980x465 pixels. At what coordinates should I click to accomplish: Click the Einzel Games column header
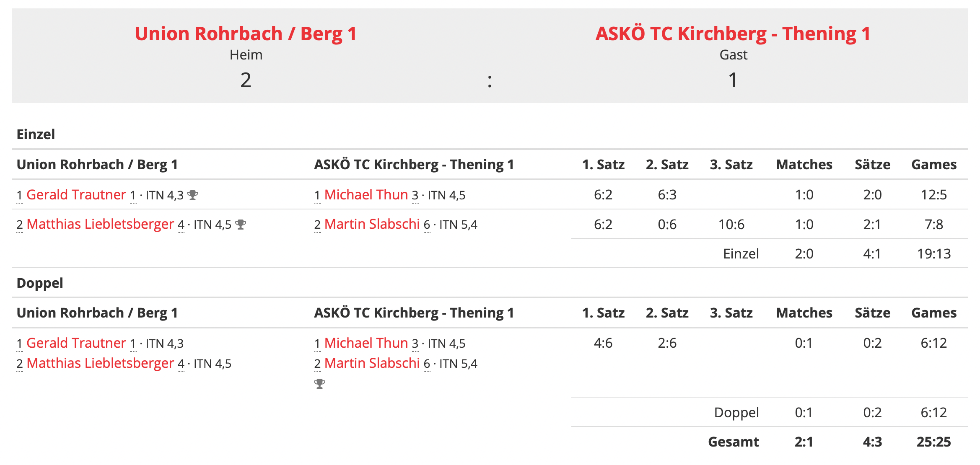click(934, 165)
